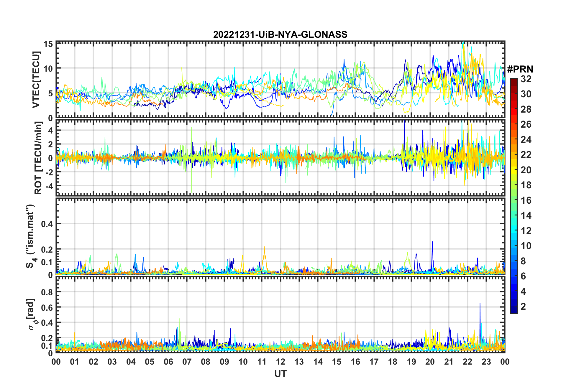Pick colorbar tick label 4
Screen dimensions: 561x392
click(523, 291)
